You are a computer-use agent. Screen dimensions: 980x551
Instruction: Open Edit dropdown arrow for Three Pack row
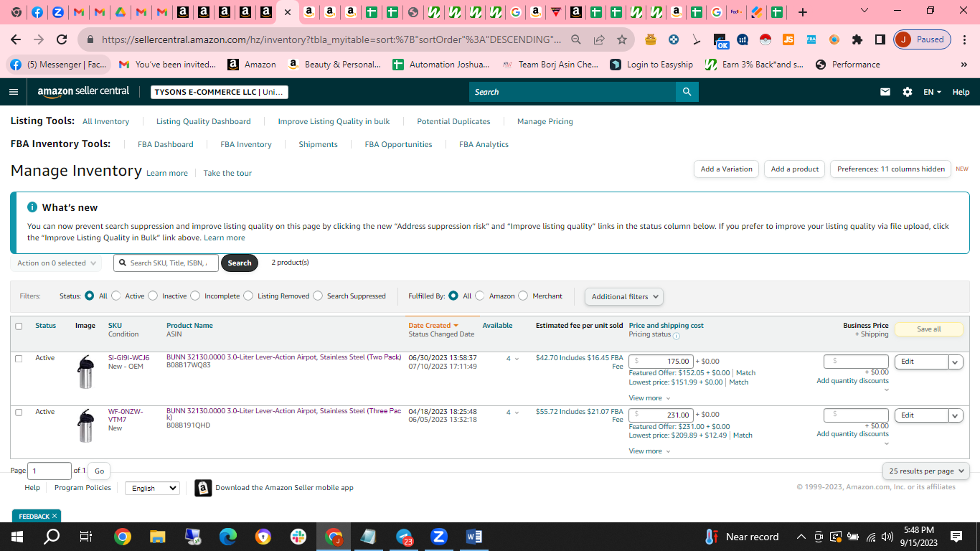pos(956,415)
